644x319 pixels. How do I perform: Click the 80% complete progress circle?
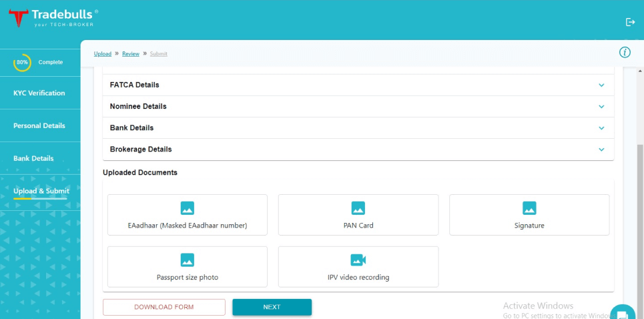(x=23, y=62)
